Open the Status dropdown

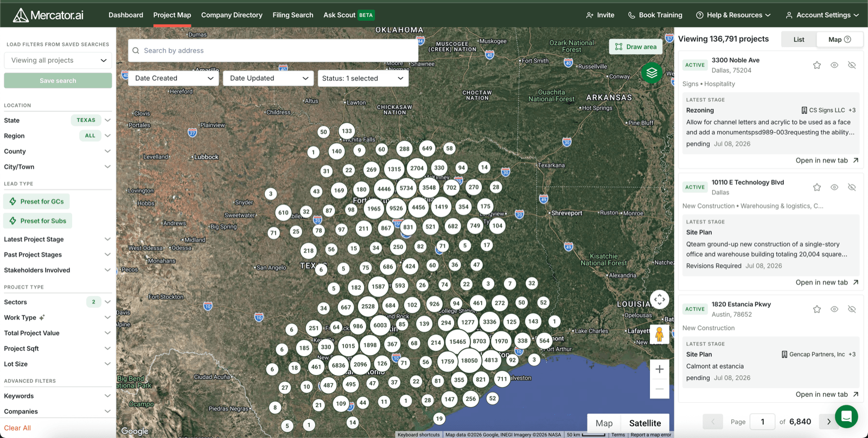click(363, 78)
